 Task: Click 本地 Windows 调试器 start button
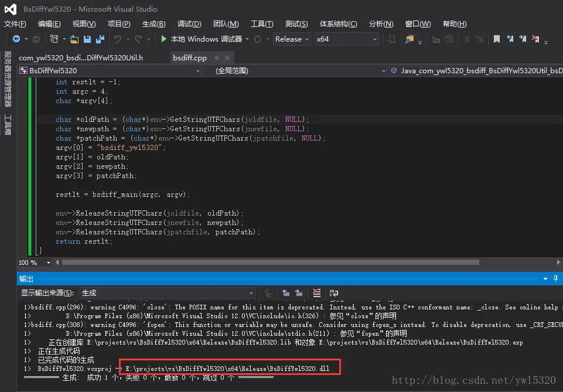point(202,39)
